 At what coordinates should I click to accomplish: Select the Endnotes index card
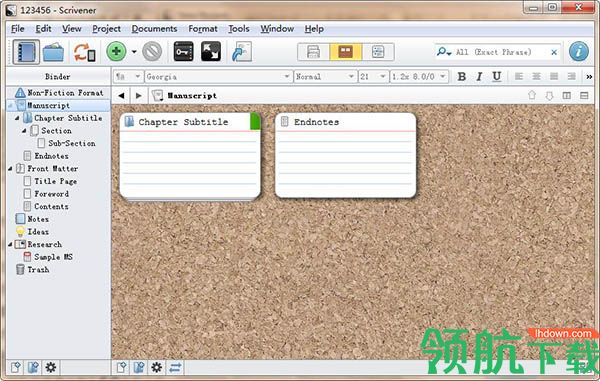tap(346, 156)
